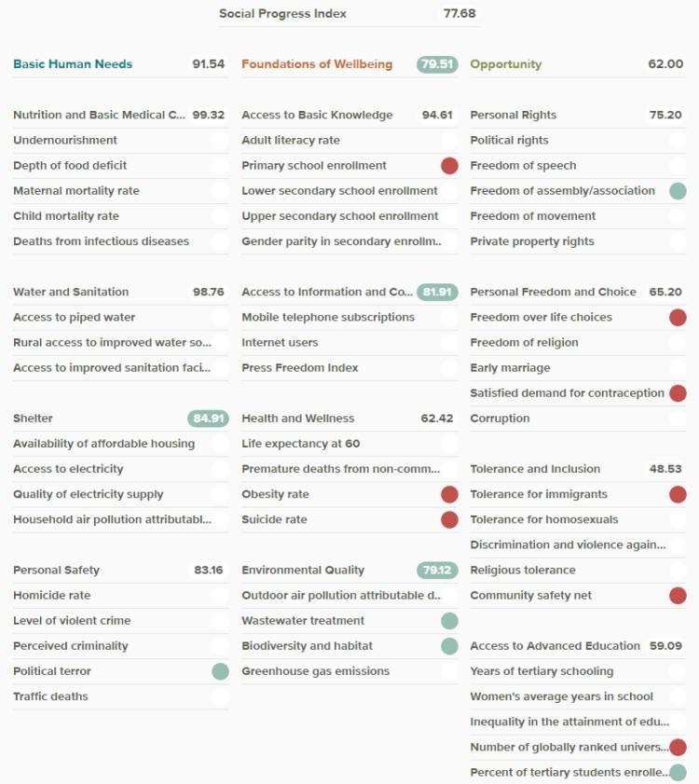This screenshot has width=699, height=784.
Task: Select the Personal Rights component row
Action: pos(578,115)
